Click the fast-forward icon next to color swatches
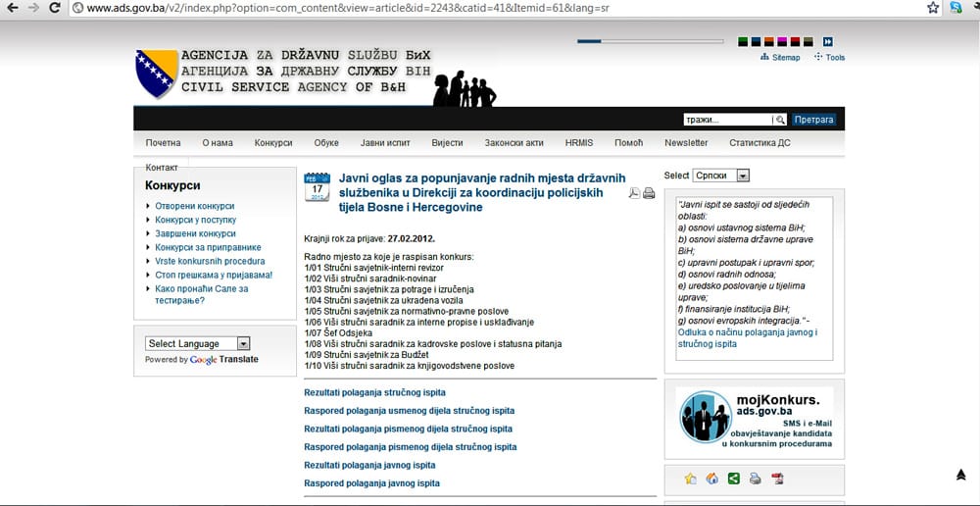 tap(827, 41)
